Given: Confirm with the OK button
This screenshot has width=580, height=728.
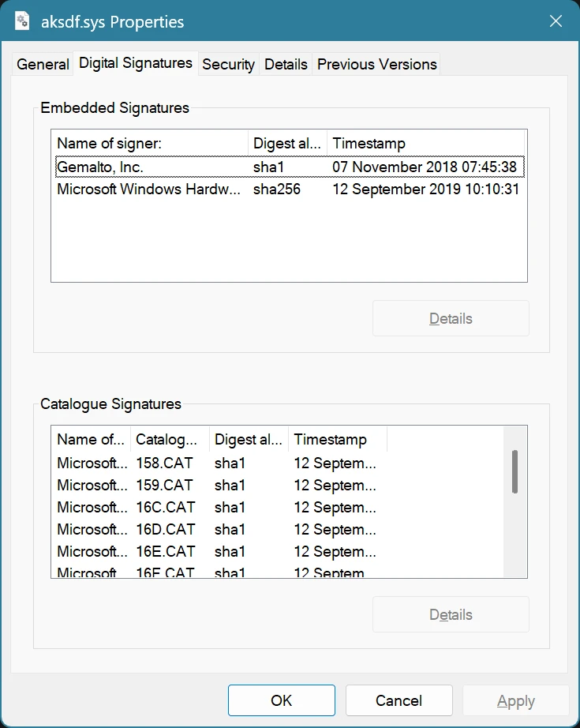Looking at the screenshot, I should point(281,700).
